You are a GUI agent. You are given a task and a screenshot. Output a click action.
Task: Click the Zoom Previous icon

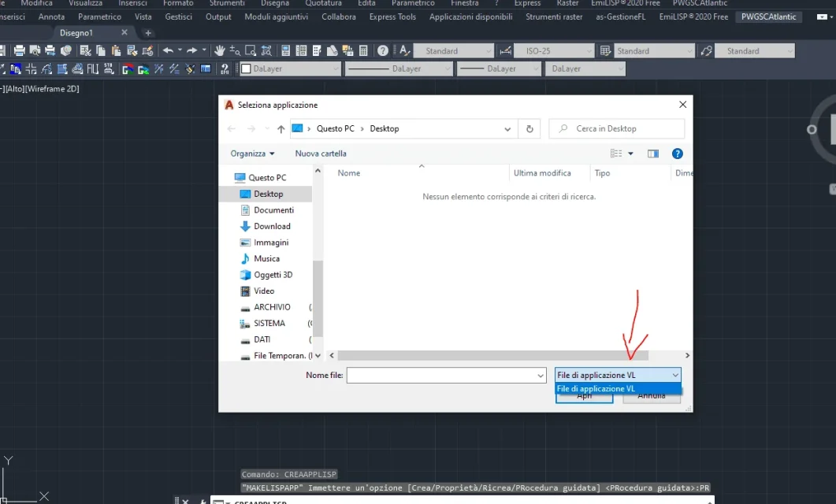(x=266, y=50)
